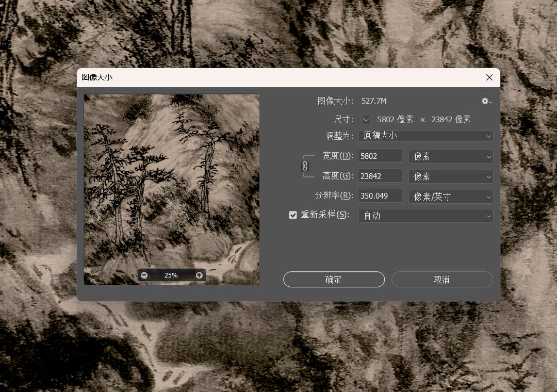The width and height of the screenshot is (557, 392).
Task: Open the 宽度 unit 像素 dropdown
Action: click(x=451, y=156)
